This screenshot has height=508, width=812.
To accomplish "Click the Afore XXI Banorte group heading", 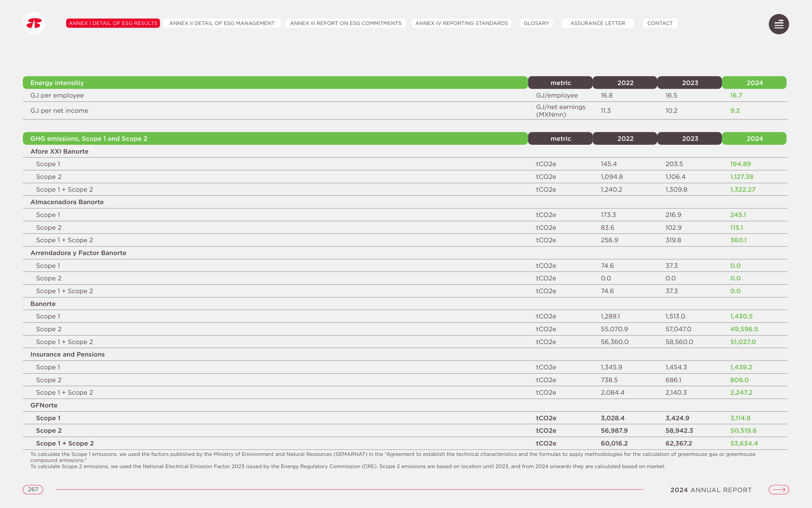I will pyautogui.click(x=59, y=151).
